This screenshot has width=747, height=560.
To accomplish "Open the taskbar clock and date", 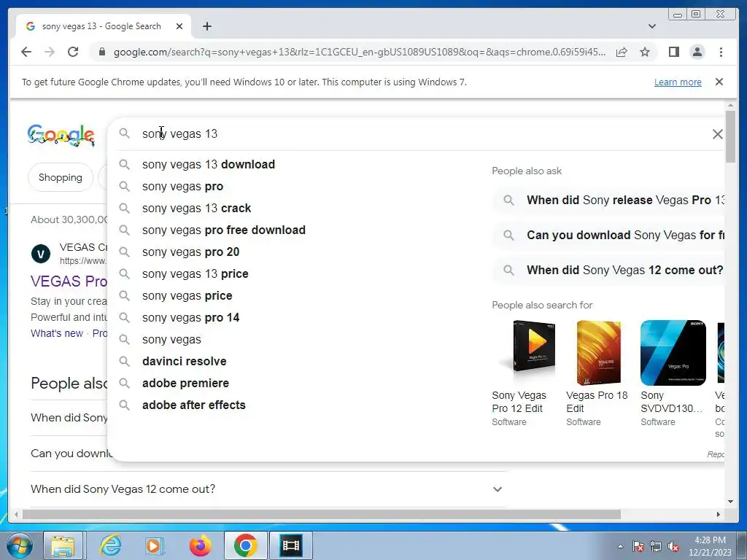I will (x=710, y=546).
